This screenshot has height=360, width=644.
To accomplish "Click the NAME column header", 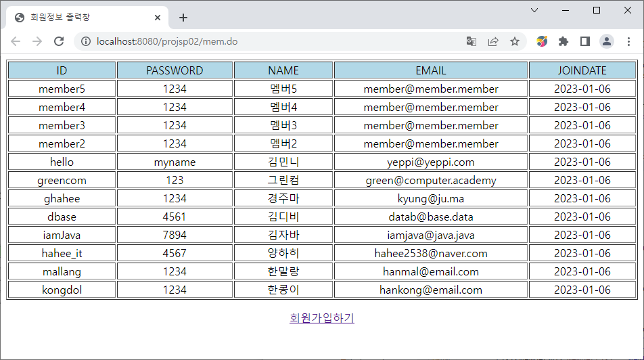I will (x=283, y=70).
